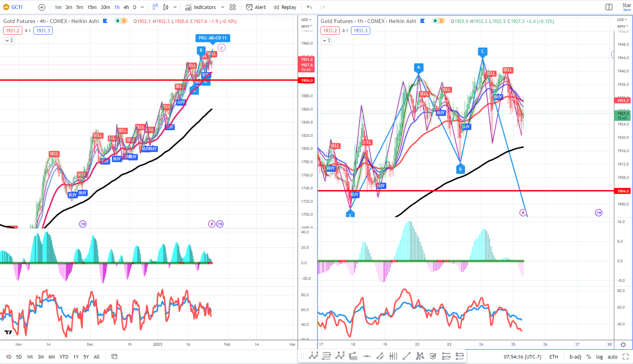Screen dimensions: 633x364
Task: Select the 5Y date range
Action: point(86,357)
